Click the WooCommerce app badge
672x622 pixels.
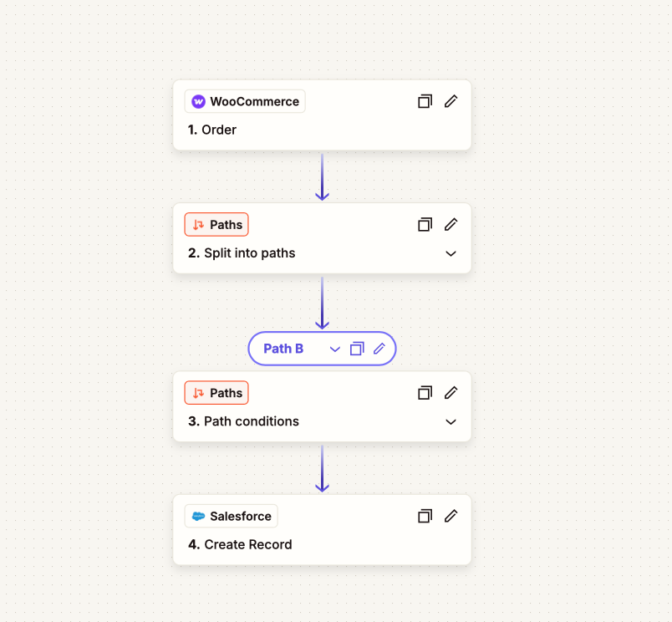(245, 102)
